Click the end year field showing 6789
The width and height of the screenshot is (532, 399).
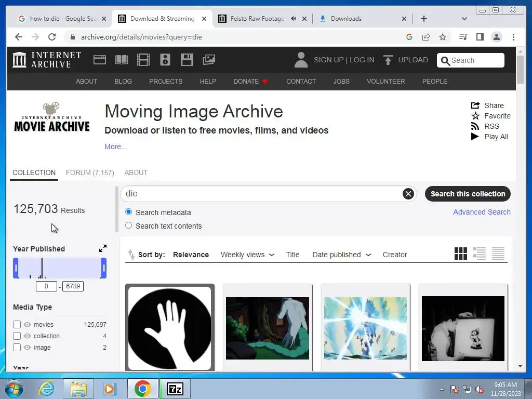(x=73, y=286)
